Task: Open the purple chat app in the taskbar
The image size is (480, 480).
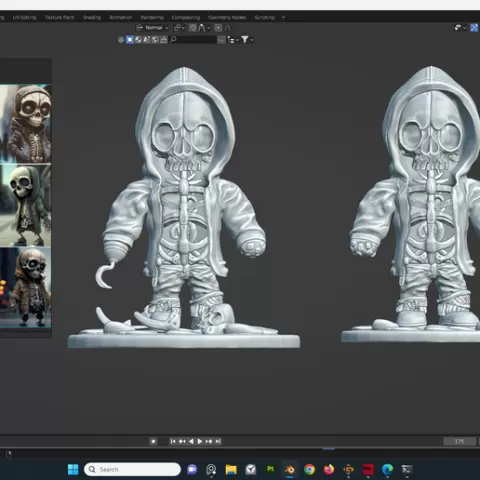Action: pos(192,469)
